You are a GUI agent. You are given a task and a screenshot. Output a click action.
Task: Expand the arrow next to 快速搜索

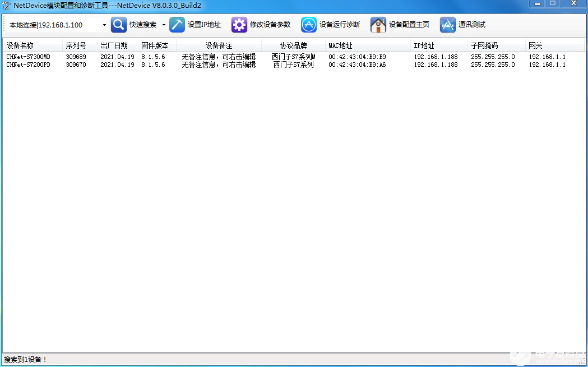point(164,25)
